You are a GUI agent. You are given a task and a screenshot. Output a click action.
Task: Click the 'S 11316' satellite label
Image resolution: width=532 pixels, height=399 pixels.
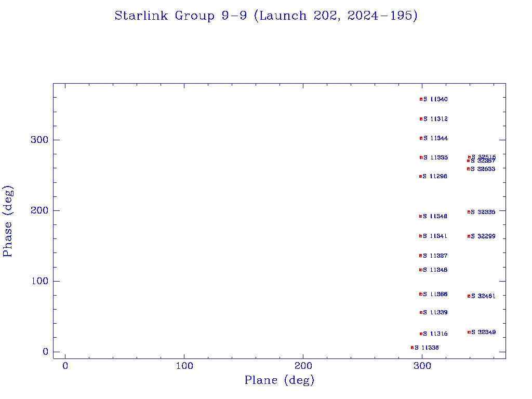point(435,334)
